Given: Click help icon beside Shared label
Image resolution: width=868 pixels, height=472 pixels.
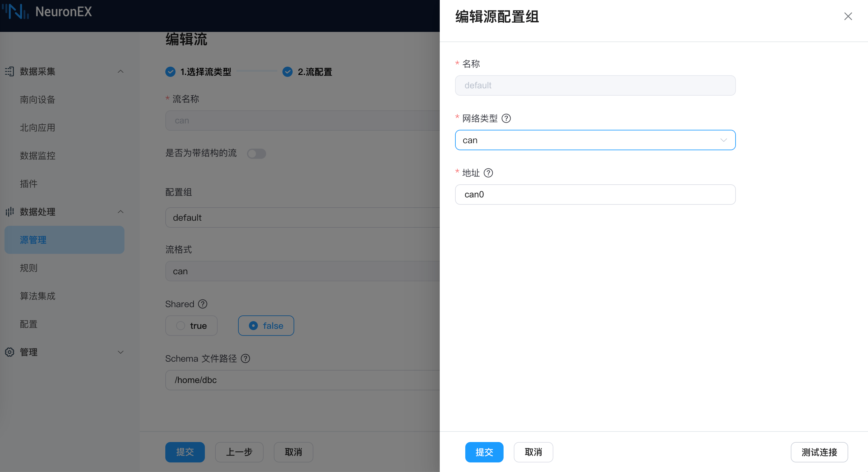Looking at the screenshot, I should (203, 304).
